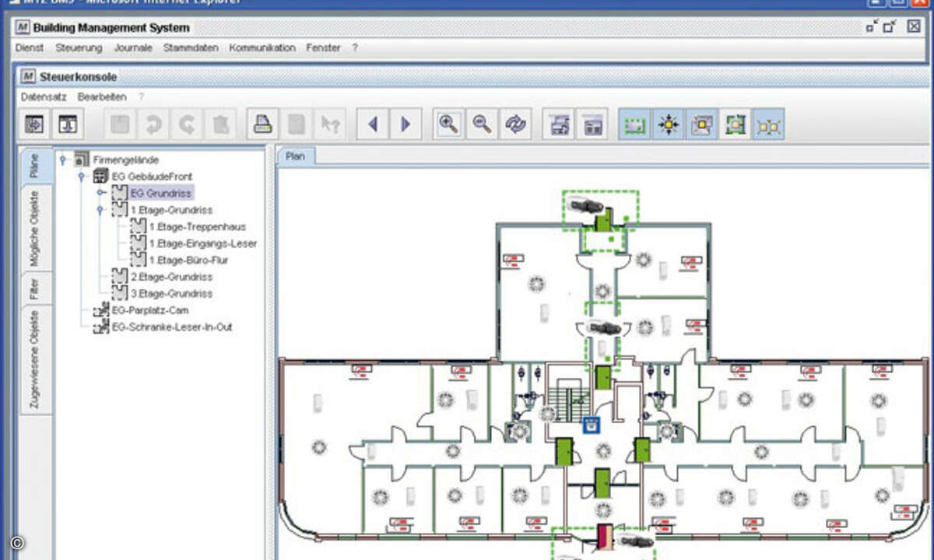Viewport: 934px width, 560px height.
Task: Open the Journale menu
Action: pos(133,47)
